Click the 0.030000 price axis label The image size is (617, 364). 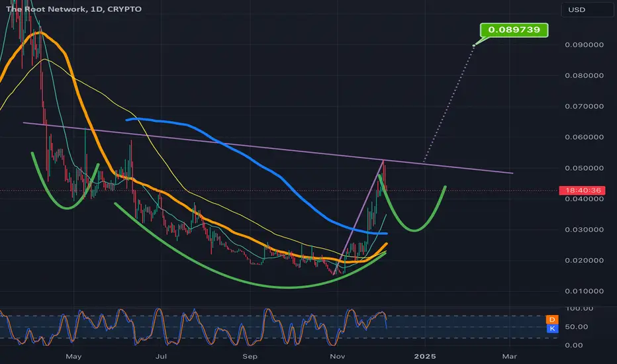tap(584, 230)
